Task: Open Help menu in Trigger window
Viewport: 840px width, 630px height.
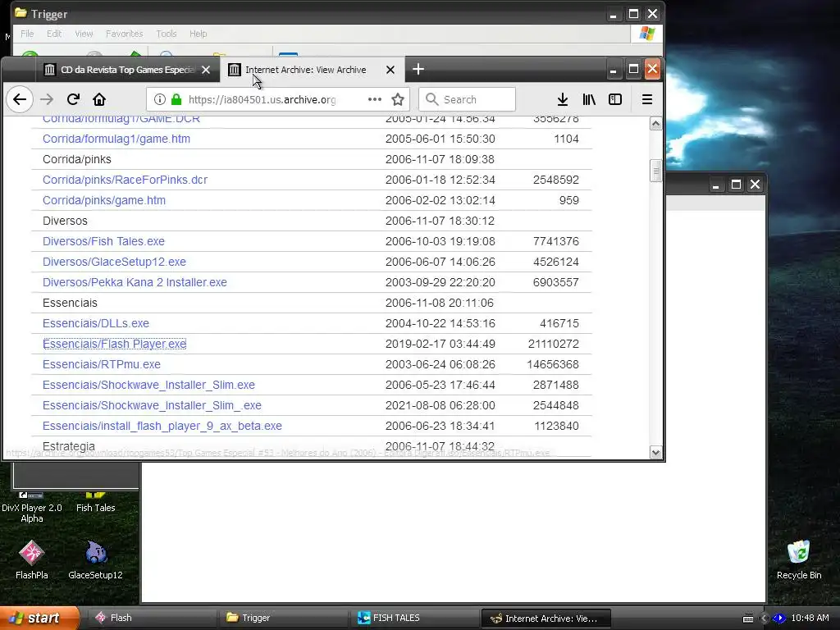Action: (x=198, y=34)
